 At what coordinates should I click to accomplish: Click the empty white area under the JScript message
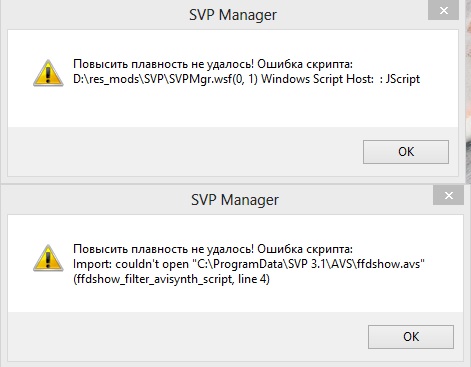233,107
